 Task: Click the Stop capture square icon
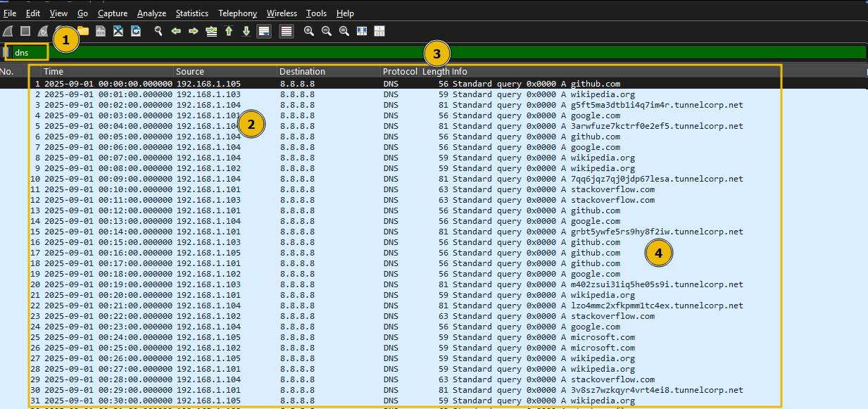tap(25, 31)
